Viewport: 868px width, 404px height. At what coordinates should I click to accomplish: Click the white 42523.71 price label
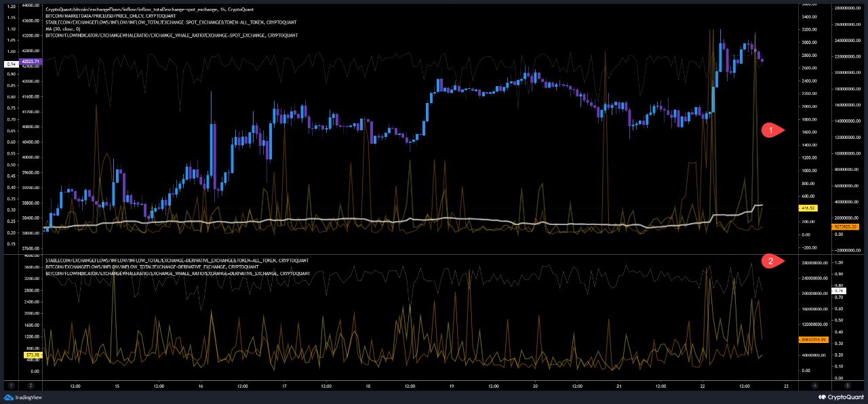pyautogui.click(x=31, y=61)
